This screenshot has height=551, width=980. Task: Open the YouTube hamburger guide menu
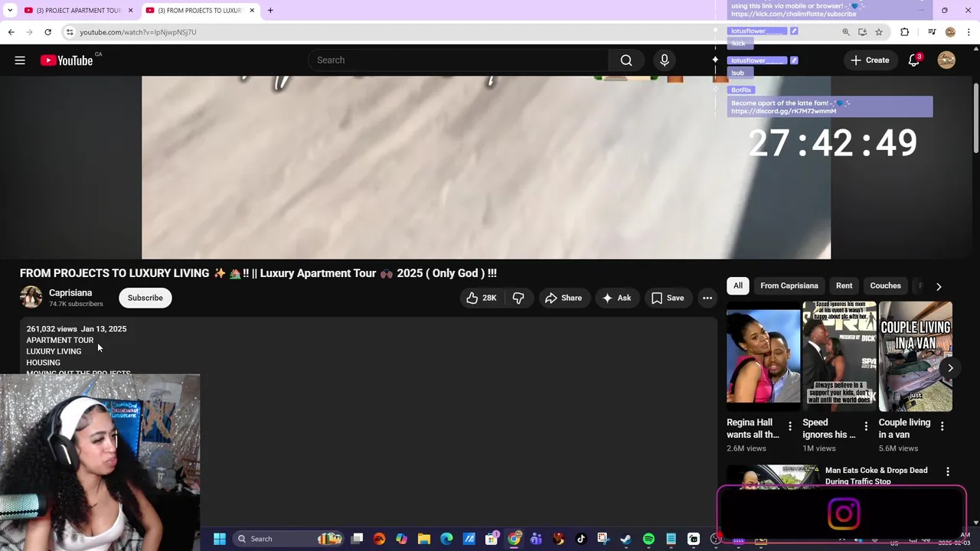coord(20,60)
